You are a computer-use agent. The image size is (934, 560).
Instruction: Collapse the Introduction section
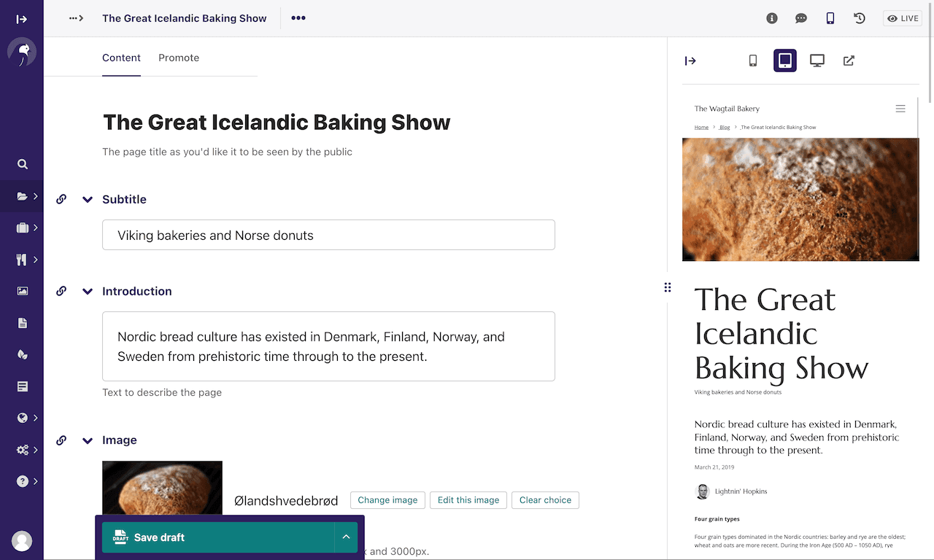coord(88,291)
